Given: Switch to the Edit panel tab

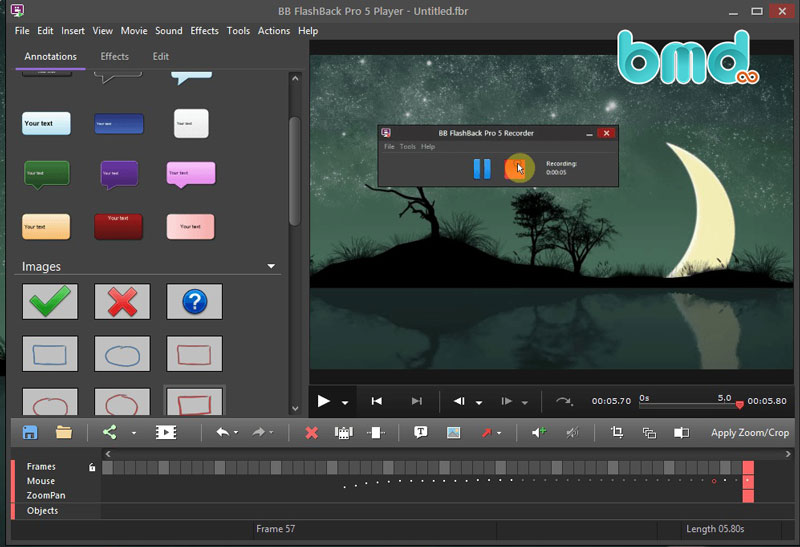Looking at the screenshot, I should [161, 57].
